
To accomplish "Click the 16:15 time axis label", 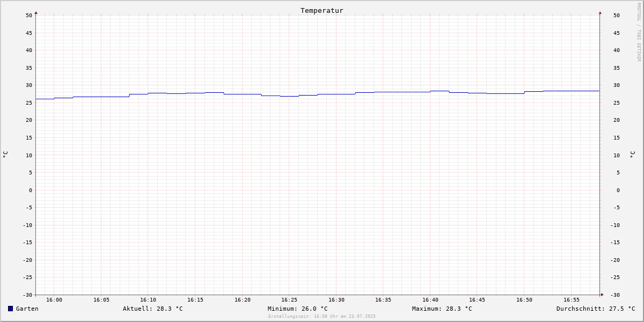I will (195, 300).
